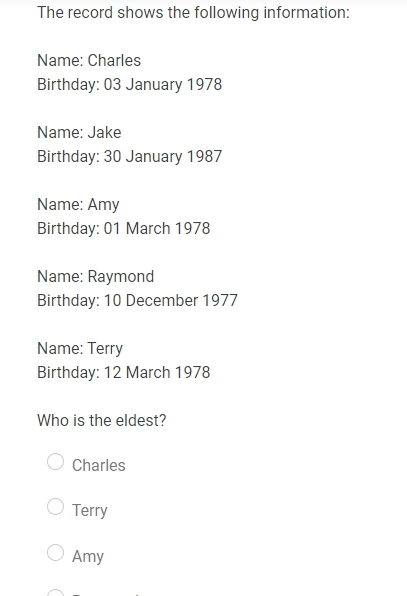Select the Terry radio button
Screen dimensions: 407x596
point(55,507)
